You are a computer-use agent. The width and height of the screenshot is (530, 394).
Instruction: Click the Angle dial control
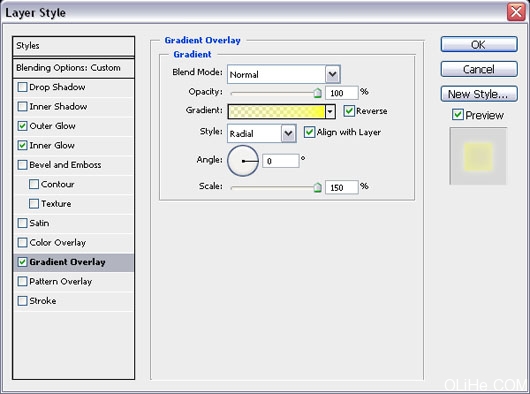click(x=243, y=161)
